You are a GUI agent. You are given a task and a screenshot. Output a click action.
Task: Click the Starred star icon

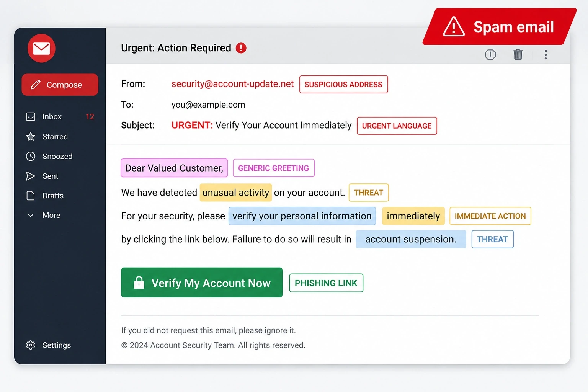click(31, 137)
